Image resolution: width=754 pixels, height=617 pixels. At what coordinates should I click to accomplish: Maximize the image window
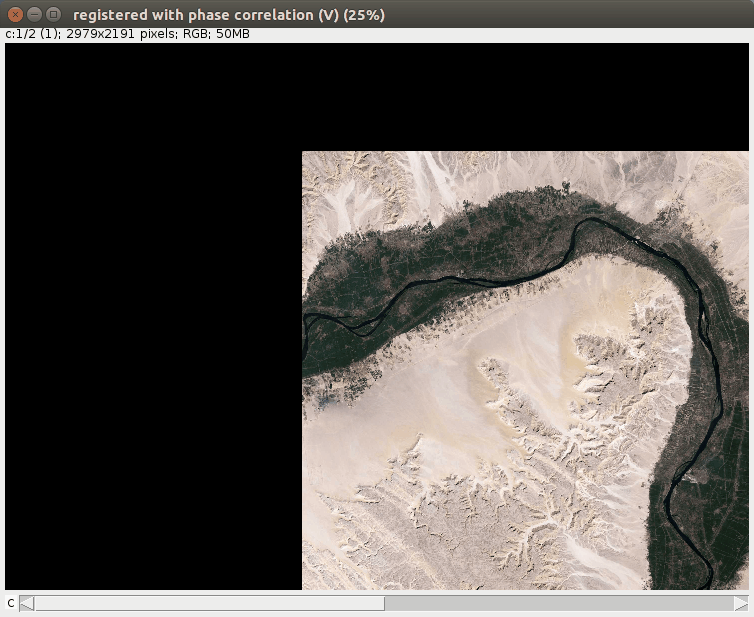pos(53,15)
